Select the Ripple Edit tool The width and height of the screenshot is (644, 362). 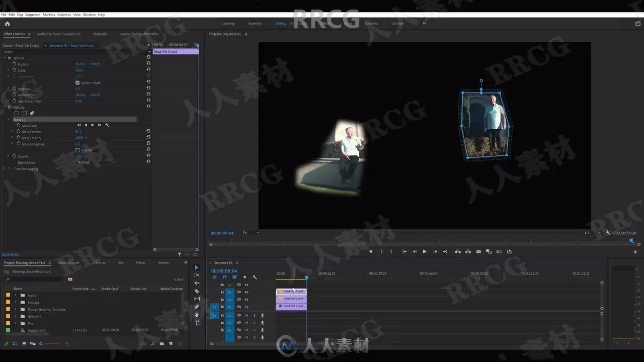point(197,283)
